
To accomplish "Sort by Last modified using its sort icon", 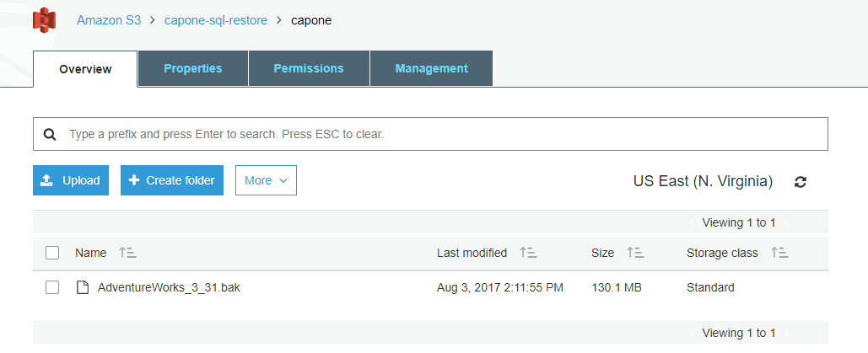I will point(528,254).
